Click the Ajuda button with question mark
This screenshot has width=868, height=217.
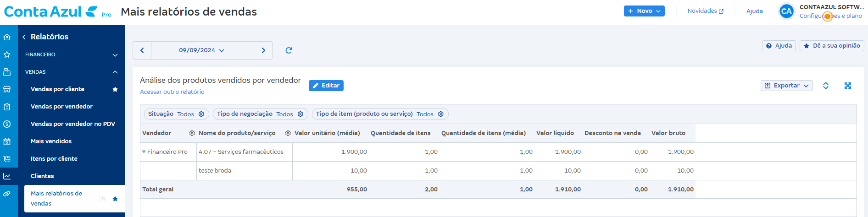(779, 46)
